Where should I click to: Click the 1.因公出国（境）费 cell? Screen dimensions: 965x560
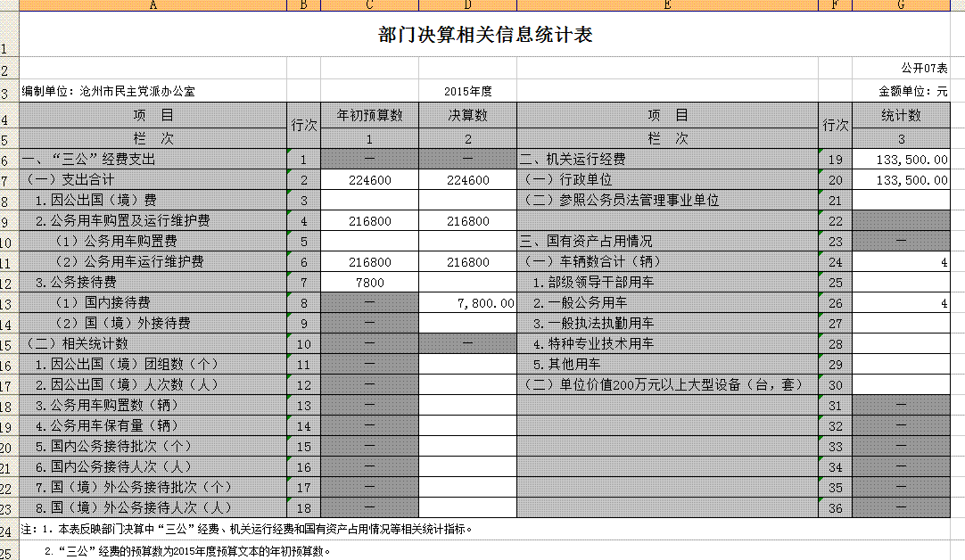153,201
